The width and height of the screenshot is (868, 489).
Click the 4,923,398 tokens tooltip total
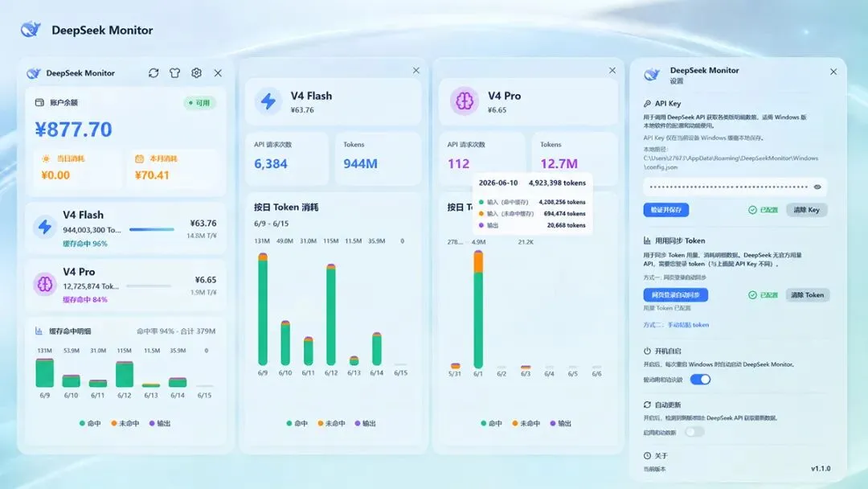(x=557, y=183)
